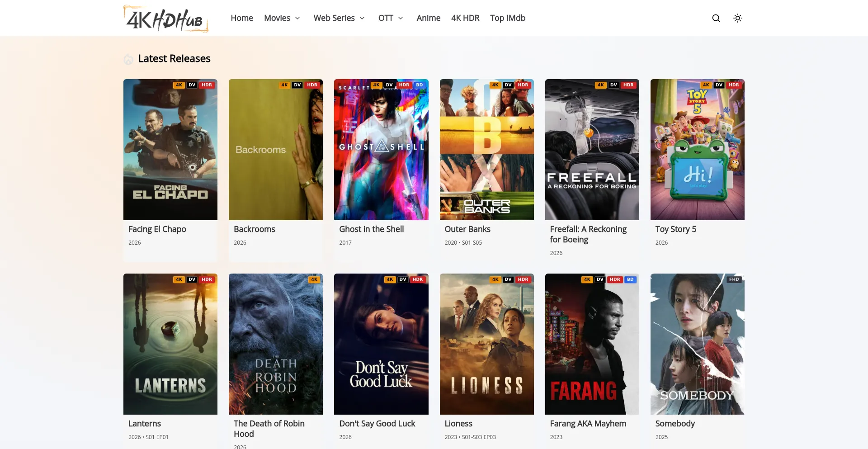Open the OTT menu
868x449 pixels.
click(x=386, y=18)
